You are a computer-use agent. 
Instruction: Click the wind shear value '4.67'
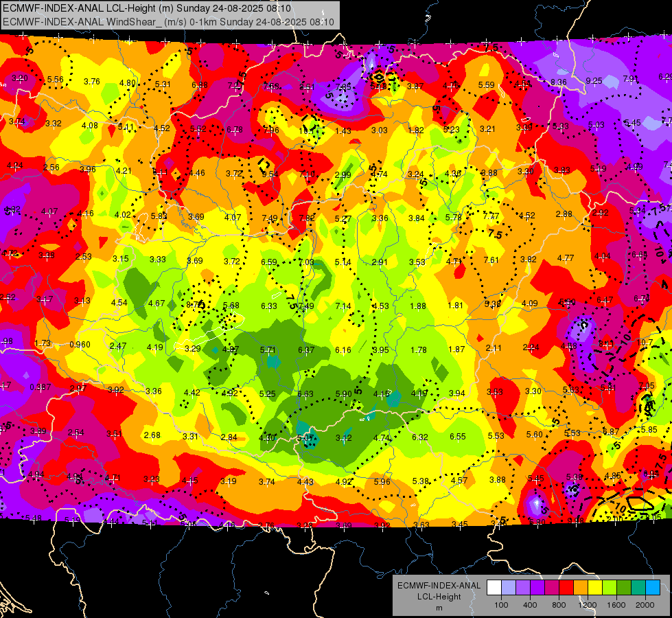(157, 304)
